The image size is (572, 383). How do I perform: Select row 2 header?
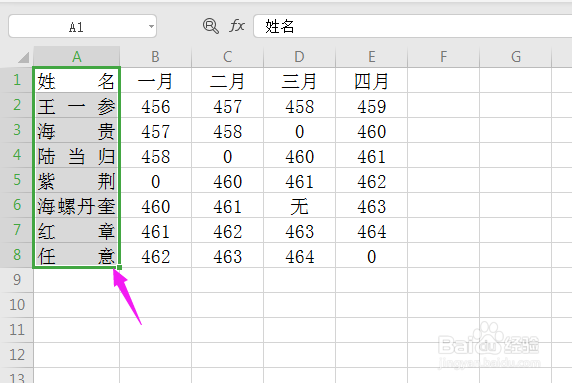17,105
